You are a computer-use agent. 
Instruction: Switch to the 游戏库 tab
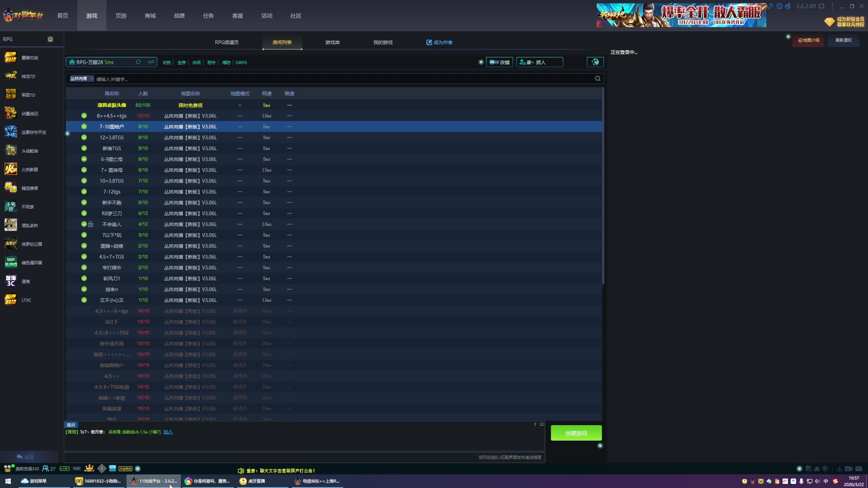click(332, 42)
